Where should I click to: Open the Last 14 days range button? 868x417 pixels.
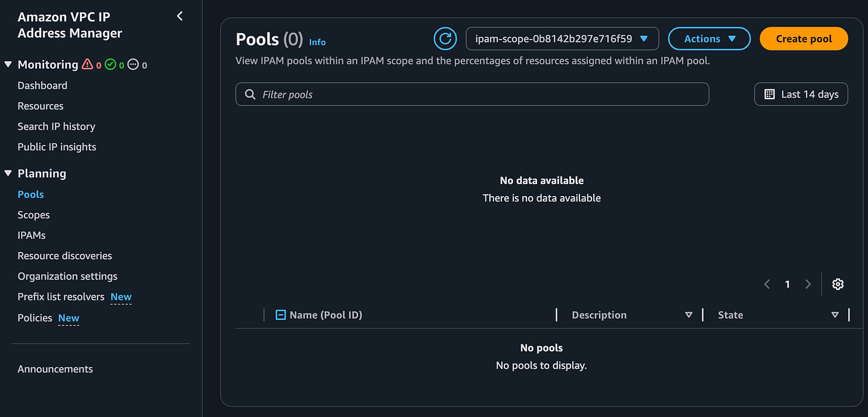[801, 94]
